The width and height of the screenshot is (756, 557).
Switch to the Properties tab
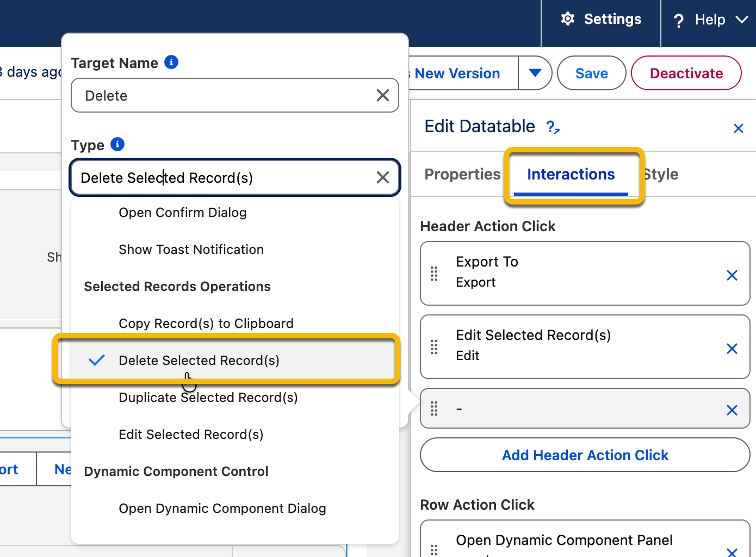point(462,175)
